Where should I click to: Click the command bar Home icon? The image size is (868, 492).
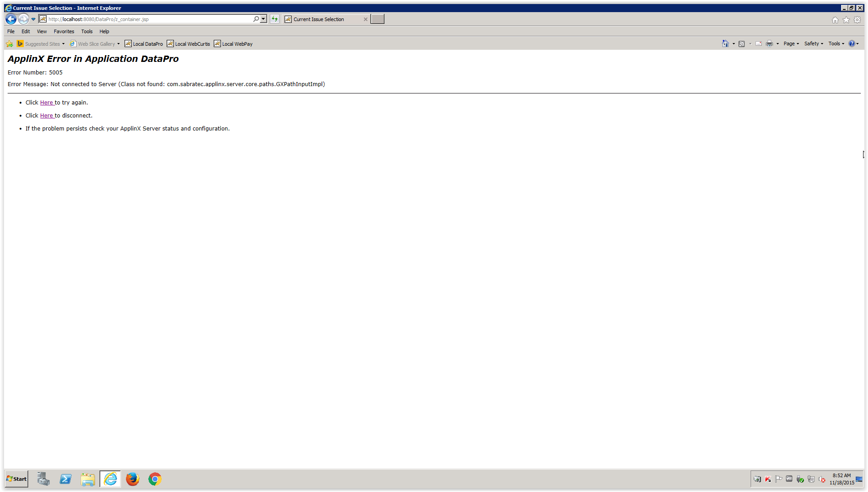point(725,44)
